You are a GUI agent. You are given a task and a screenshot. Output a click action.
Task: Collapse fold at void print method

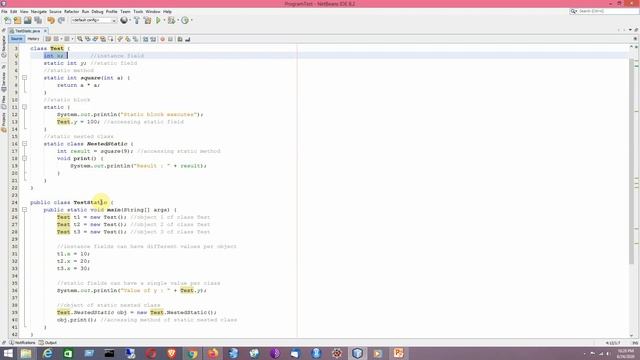tap(24, 158)
